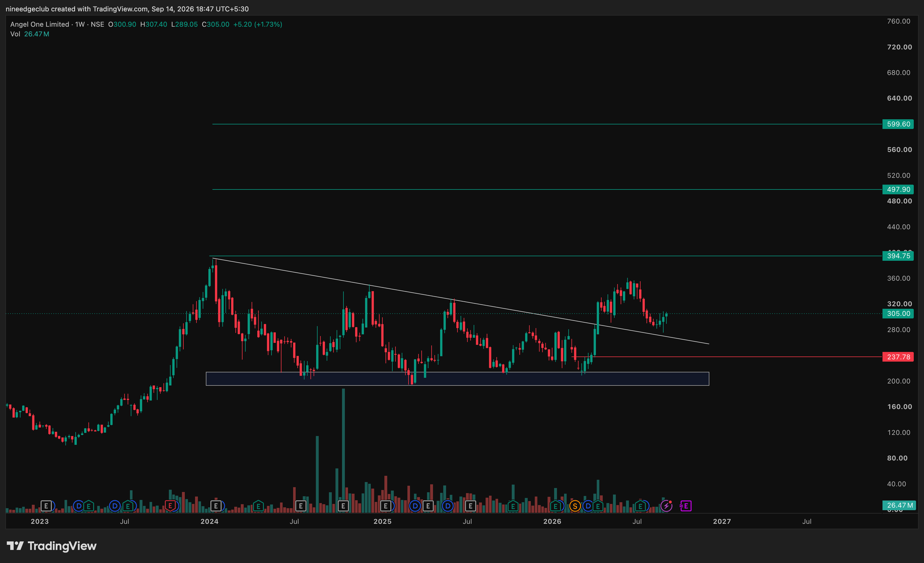This screenshot has width=924, height=563.
Task: Click the open value O300.90
Action: point(122,24)
